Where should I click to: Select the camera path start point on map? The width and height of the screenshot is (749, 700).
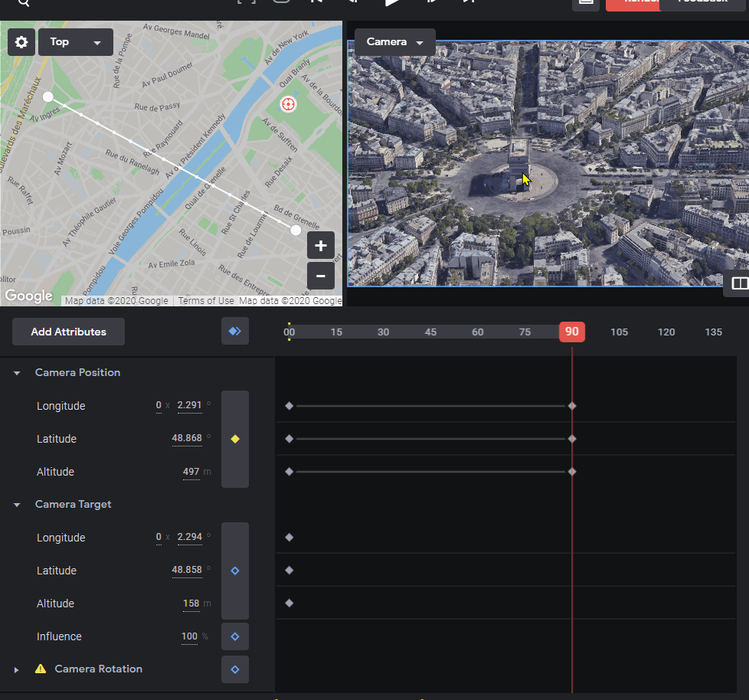tap(47, 97)
